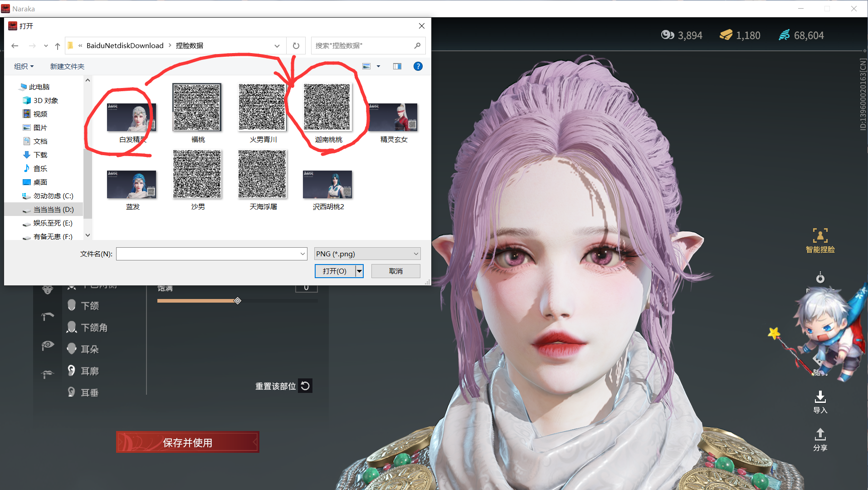
Task: Expand the filename history dropdown arrow
Action: [303, 254]
